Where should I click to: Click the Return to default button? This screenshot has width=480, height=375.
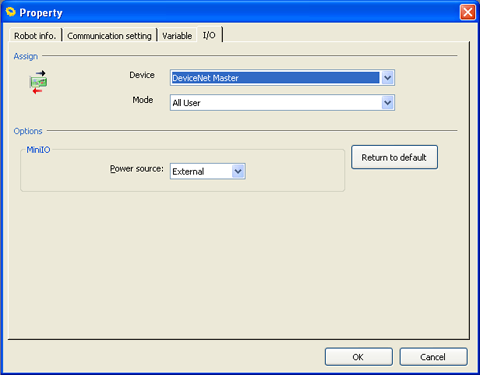[x=394, y=157]
